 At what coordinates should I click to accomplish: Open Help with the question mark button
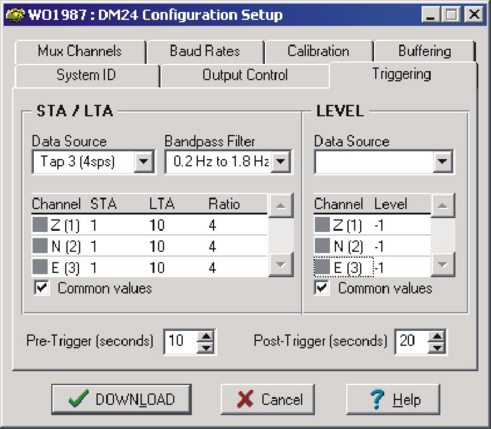(393, 399)
